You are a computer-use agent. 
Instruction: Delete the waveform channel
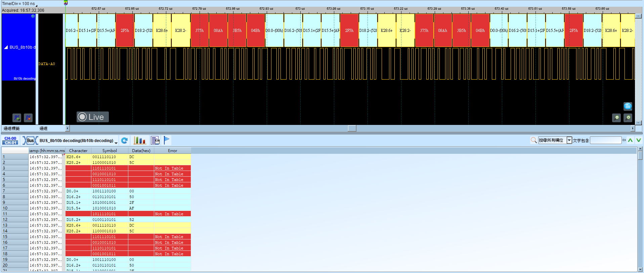pos(28,118)
